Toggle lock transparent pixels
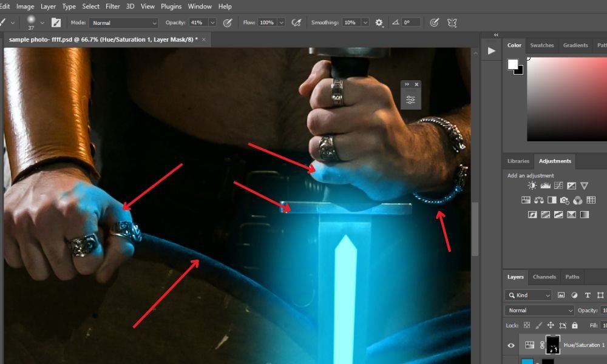Viewport: 607px width, 364px height. 526,325
